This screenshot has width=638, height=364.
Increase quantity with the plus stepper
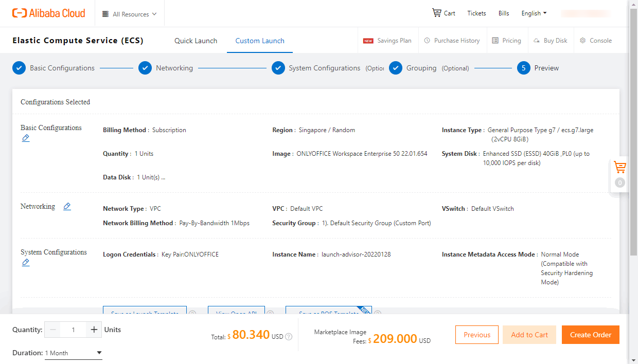click(x=93, y=329)
